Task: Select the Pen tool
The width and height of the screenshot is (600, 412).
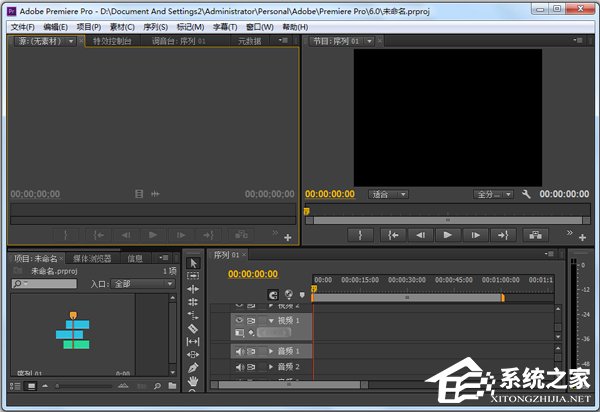Action: pyautogui.click(x=193, y=367)
